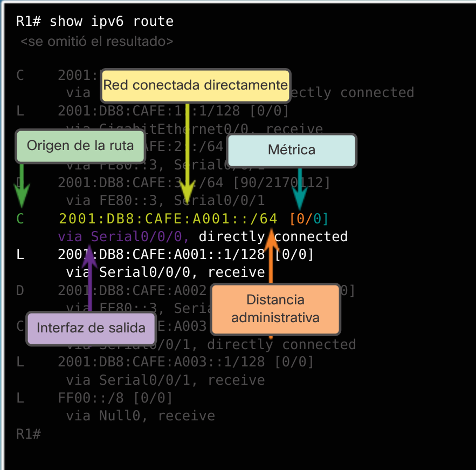The image size is (476, 470).
Task: Click the teal metric value in brackets
Action: (317, 219)
